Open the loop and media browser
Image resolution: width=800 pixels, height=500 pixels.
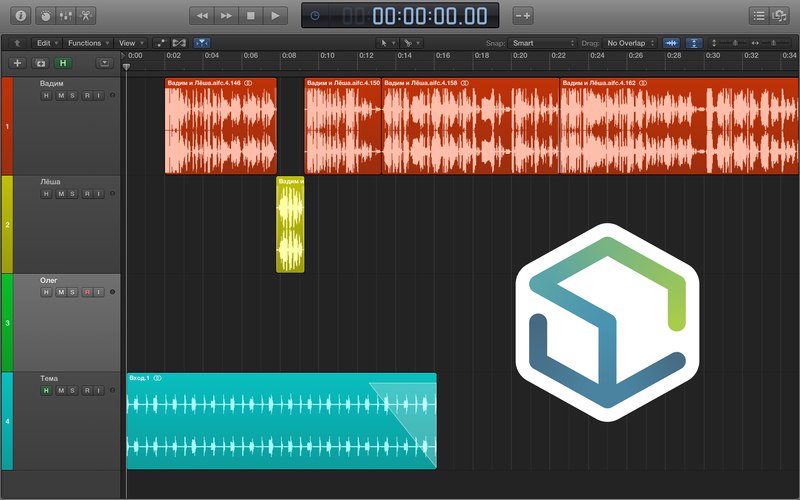pyautogui.click(x=779, y=16)
